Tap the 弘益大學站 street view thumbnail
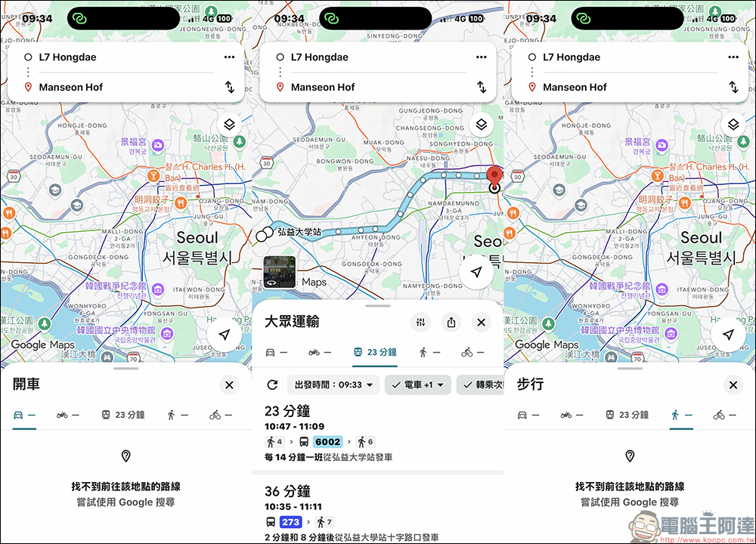This screenshot has height=544, width=756. (280, 270)
